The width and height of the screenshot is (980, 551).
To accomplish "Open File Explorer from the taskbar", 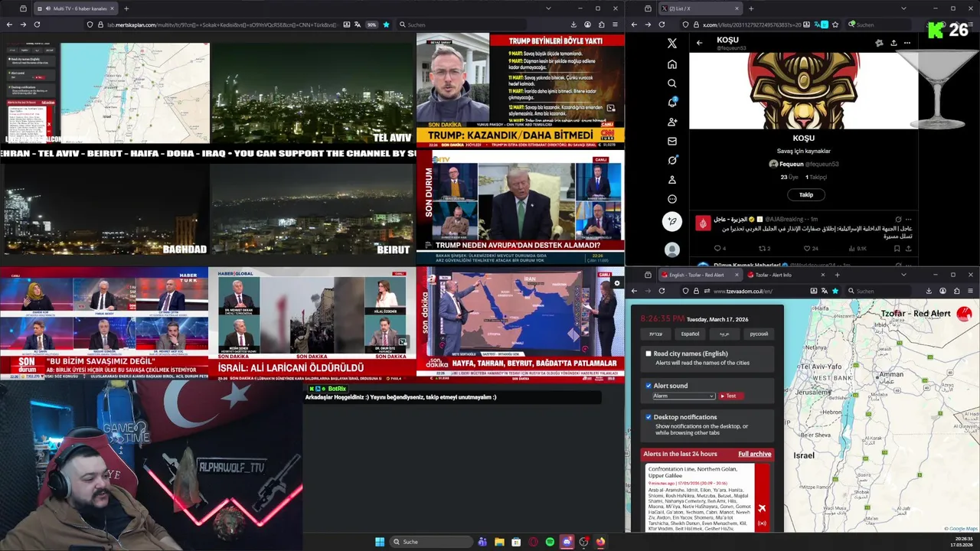I will pos(499,542).
